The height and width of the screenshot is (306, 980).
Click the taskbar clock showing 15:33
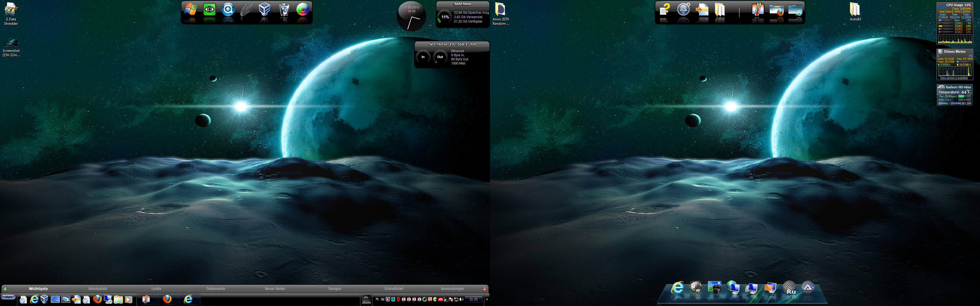click(x=473, y=300)
